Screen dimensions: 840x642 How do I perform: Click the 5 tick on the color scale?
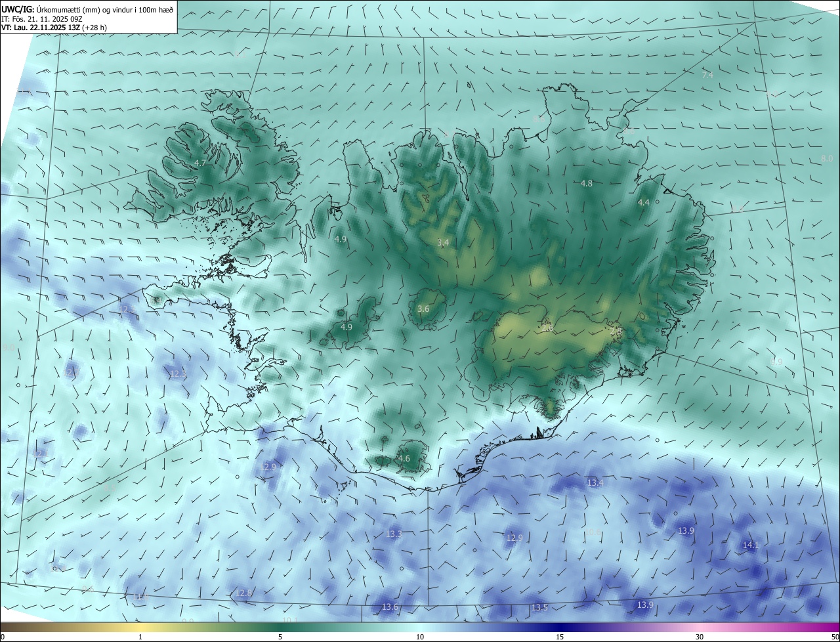pos(280,637)
